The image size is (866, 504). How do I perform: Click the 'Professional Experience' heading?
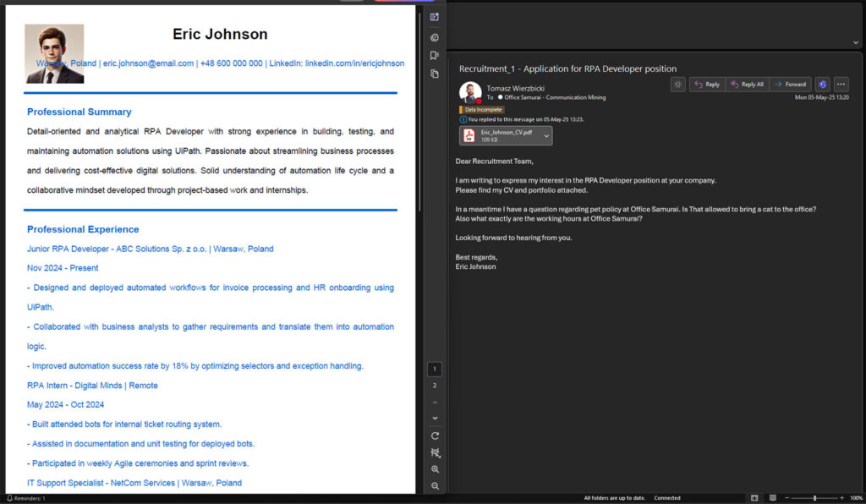(83, 230)
